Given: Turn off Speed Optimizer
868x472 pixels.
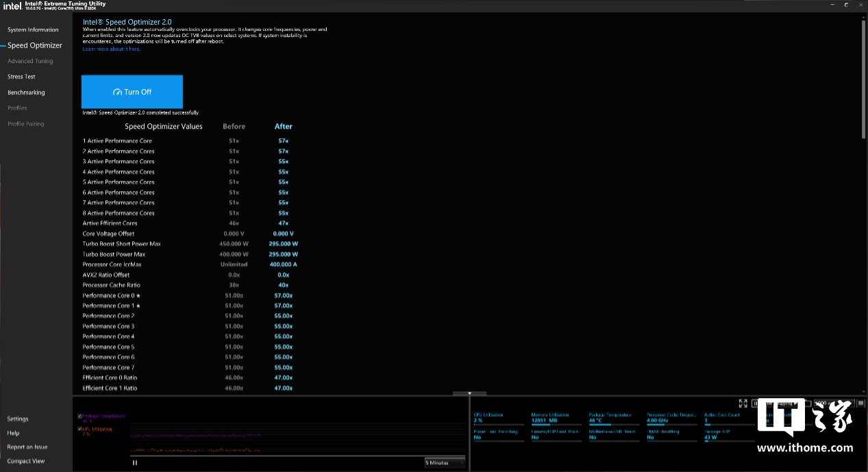Looking at the screenshot, I should tap(132, 92).
